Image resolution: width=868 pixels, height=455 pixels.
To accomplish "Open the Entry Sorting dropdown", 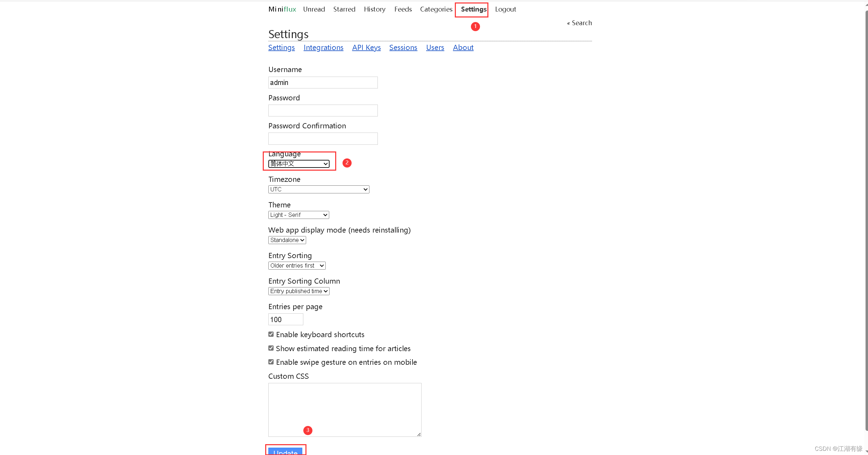I will point(297,265).
